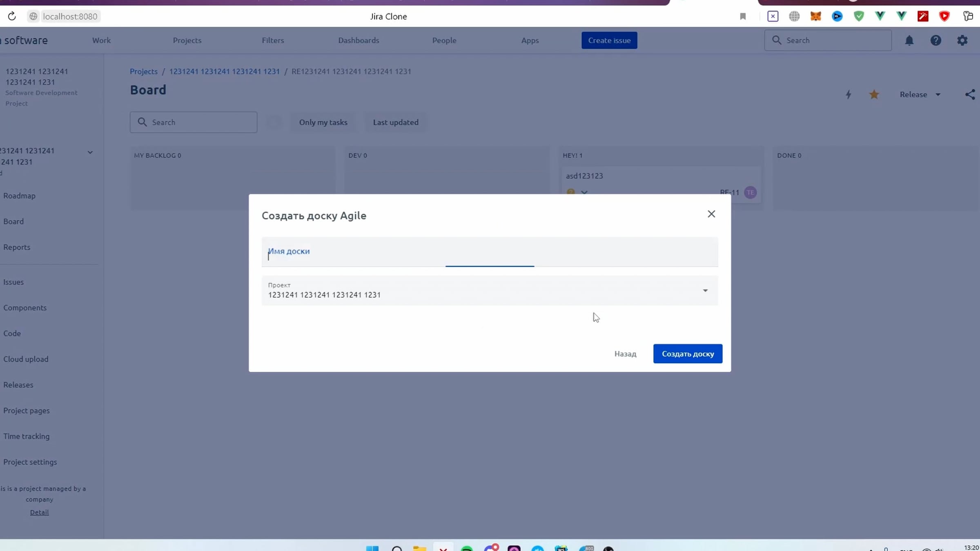Open the Detail link in sidebar

(39, 512)
